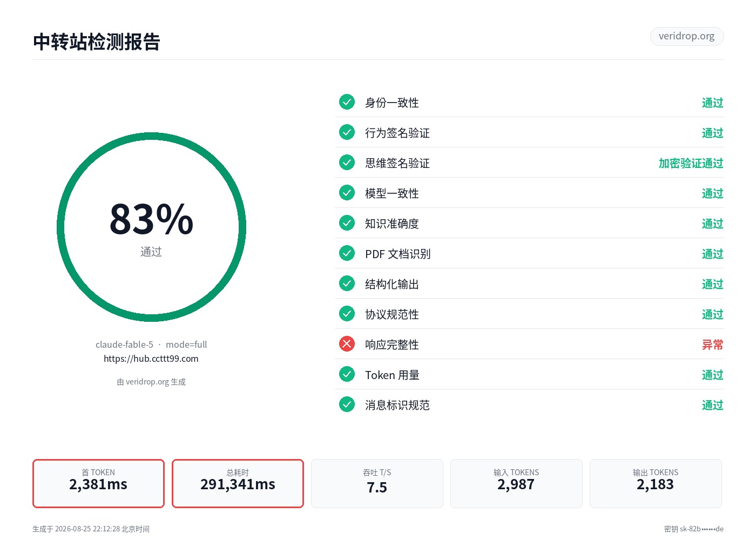This screenshot has width=756, height=540.
Task: Click the 加密验证通过 status text
Action: coord(691,163)
